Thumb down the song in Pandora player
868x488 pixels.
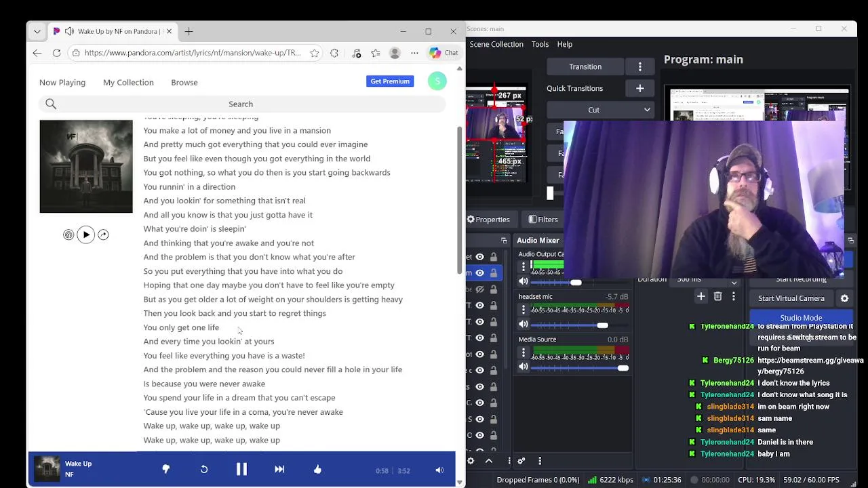165,469
